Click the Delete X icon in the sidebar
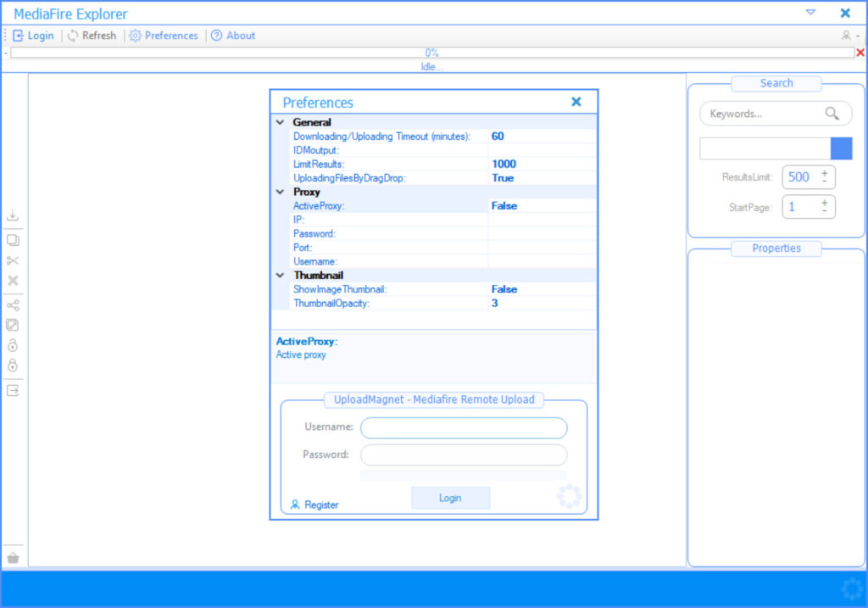 tap(13, 280)
